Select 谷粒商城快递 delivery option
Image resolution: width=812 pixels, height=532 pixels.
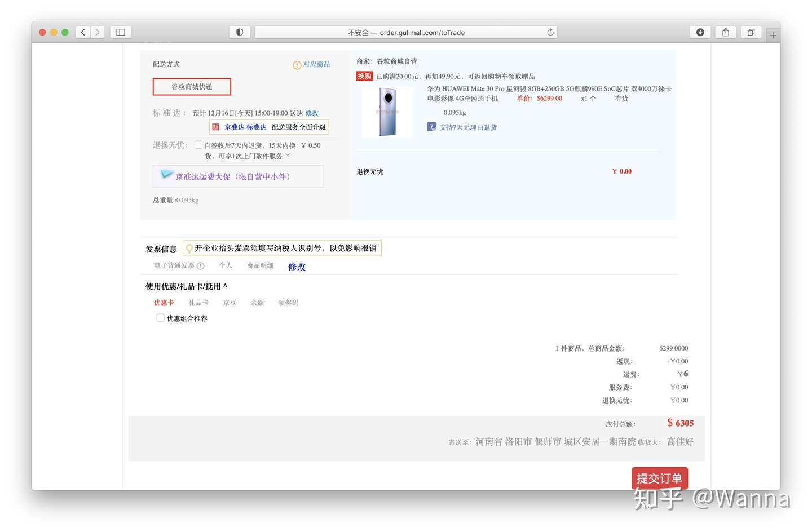pyautogui.click(x=192, y=87)
